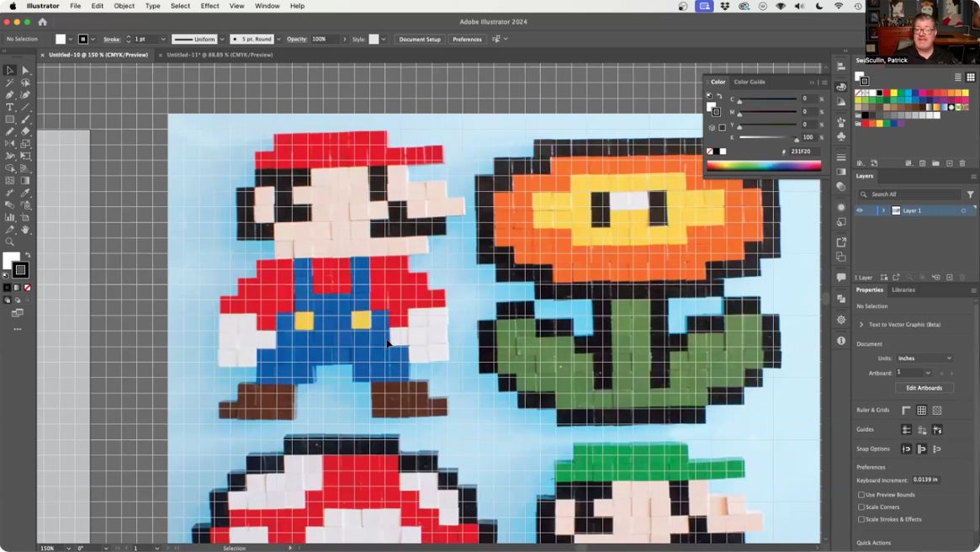Open Edit Toolbar three-dots button
This screenshot has height=552, width=980.
(x=18, y=329)
